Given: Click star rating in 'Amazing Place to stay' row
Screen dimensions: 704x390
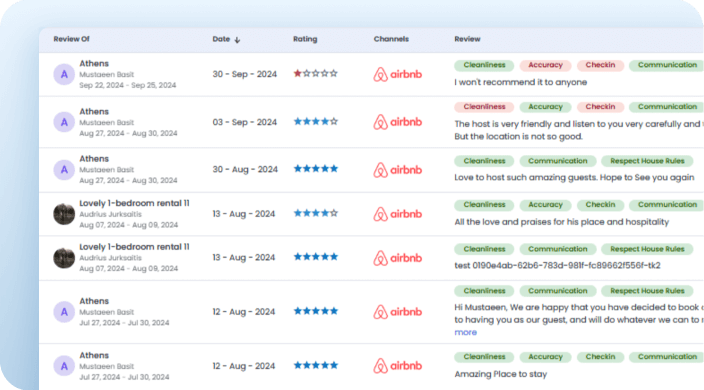Looking at the screenshot, I should pyautogui.click(x=315, y=365).
